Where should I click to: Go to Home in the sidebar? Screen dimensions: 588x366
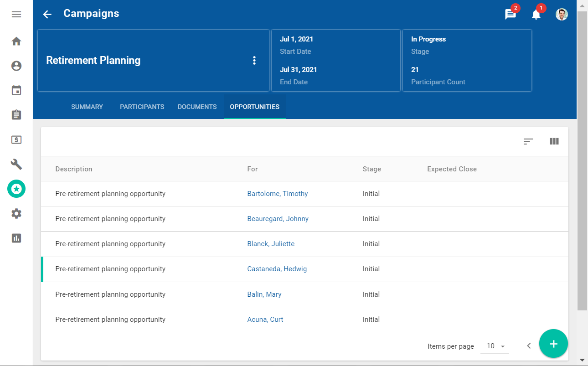[x=16, y=41]
